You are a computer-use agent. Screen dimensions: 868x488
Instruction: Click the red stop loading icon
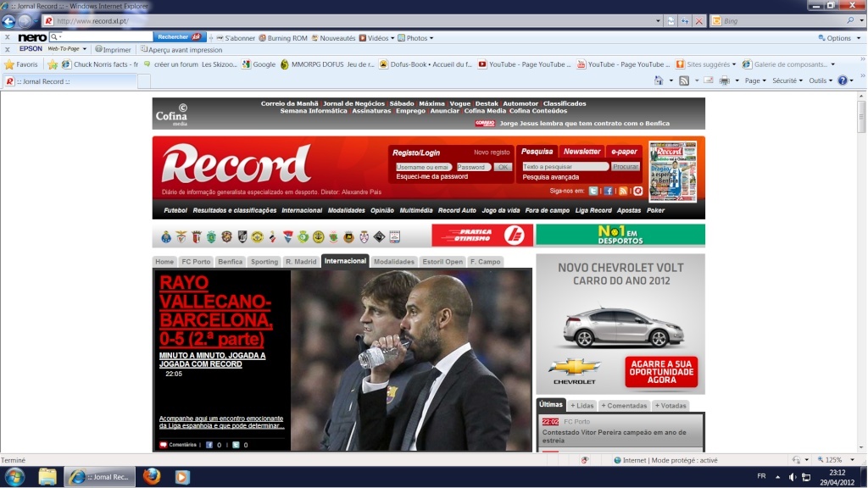pyautogui.click(x=699, y=21)
